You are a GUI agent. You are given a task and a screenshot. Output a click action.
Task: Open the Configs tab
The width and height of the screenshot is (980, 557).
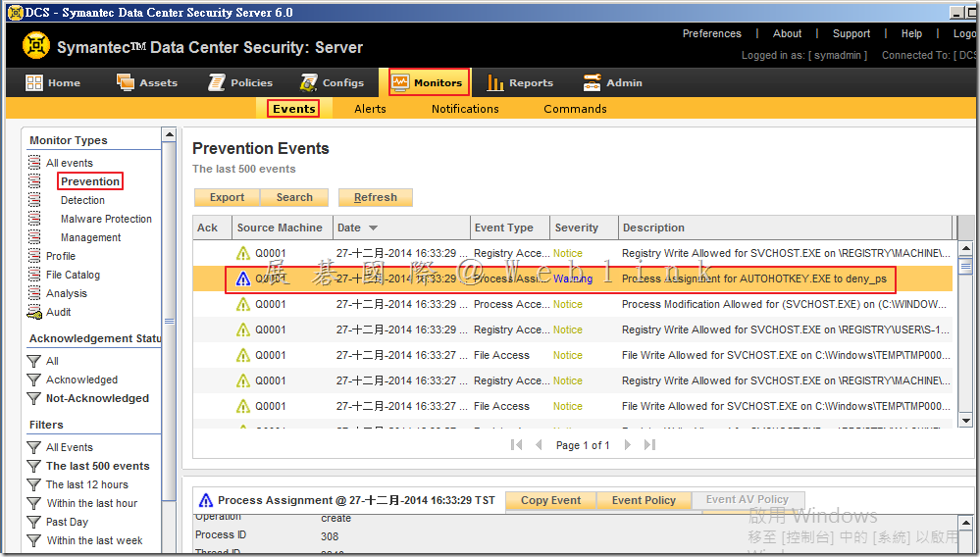(x=332, y=82)
